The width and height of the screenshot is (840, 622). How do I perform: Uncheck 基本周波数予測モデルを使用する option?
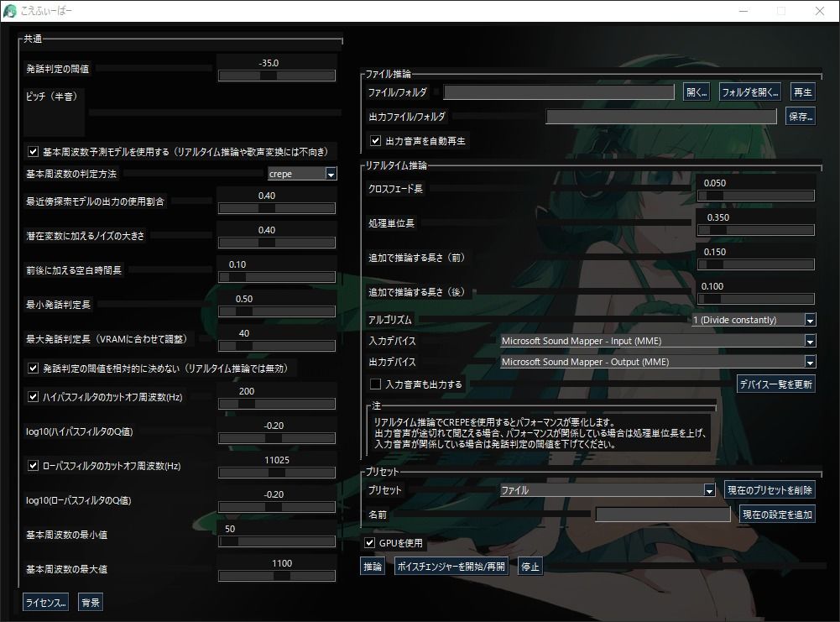click(x=33, y=152)
